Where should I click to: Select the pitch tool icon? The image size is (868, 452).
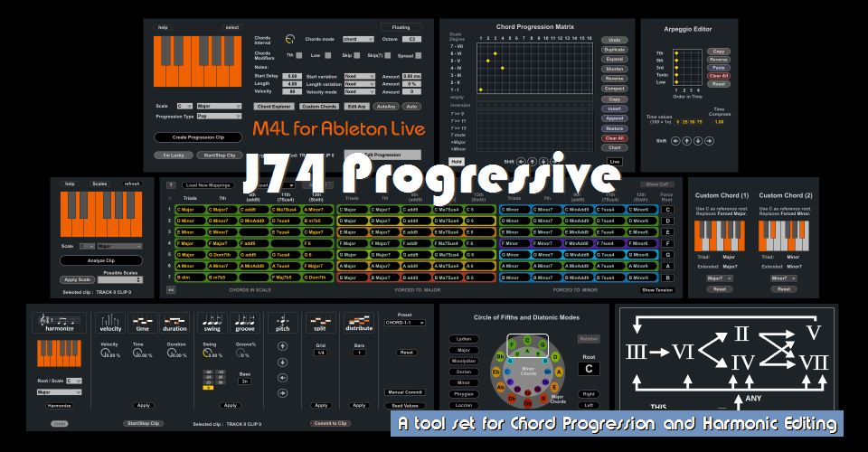pos(282,323)
